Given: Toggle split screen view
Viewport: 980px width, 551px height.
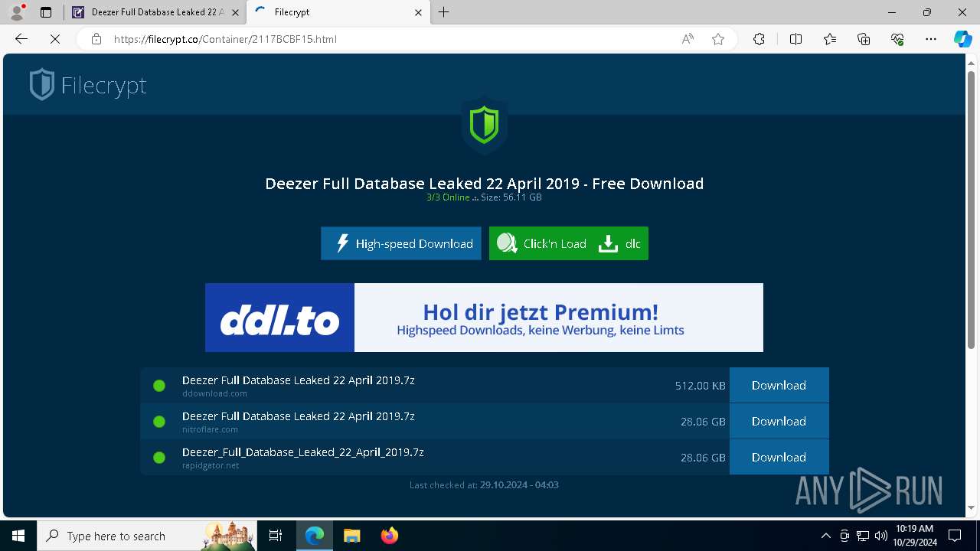Looking at the screenshot, I should click(x=795, y=39).
